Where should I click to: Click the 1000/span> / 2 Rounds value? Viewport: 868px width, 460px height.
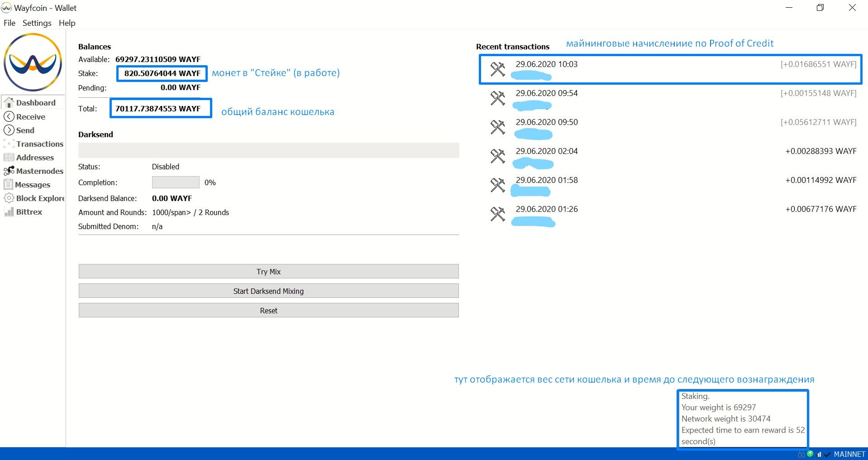pos(191,212)
